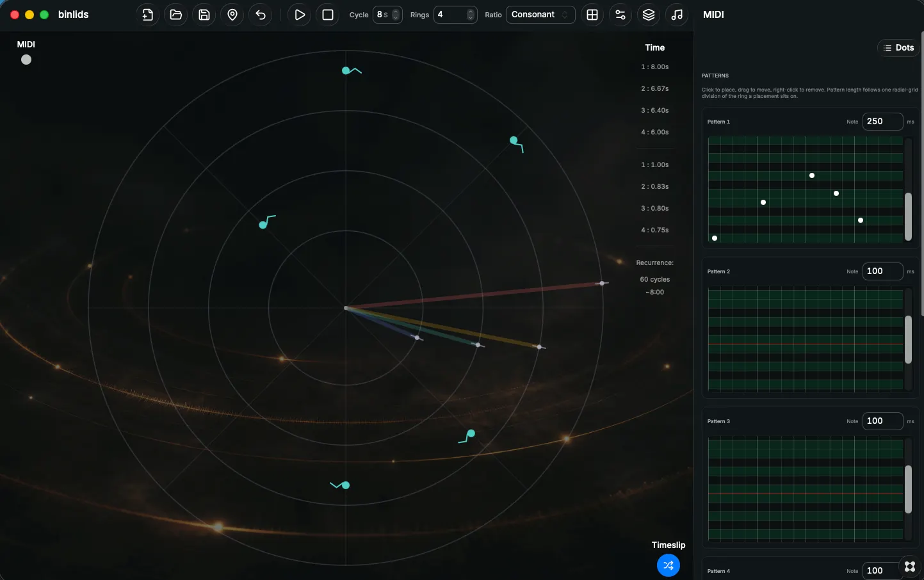The width and height of the screenshot is (924, 580).
Task: Click the Timeslip label
Action: [669, 545]
